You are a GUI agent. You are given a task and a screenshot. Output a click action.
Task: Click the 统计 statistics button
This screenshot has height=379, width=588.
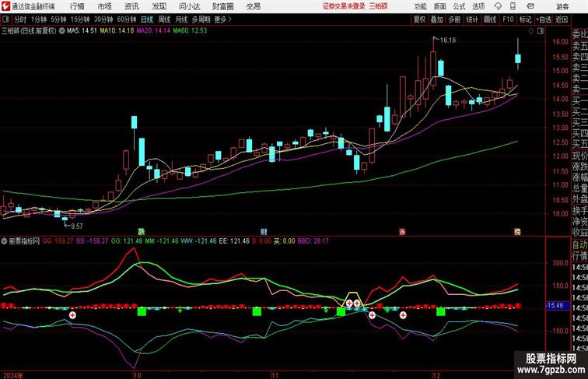pos(472,19)
